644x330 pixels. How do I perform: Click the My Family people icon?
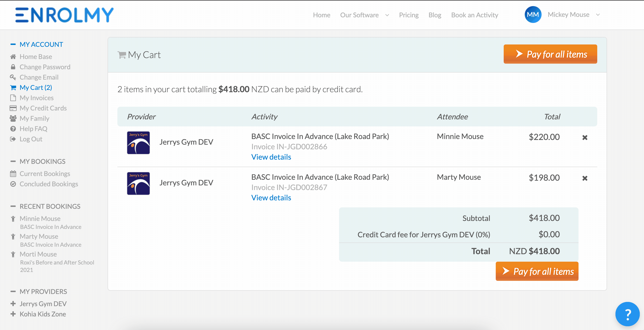click(x=13, y=118)
